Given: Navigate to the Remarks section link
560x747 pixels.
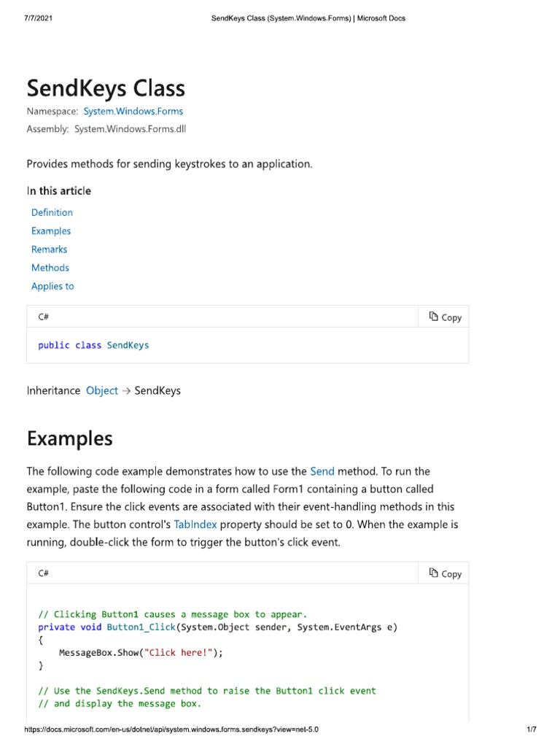Looking at the screenshot, I should click(x=49, y=249).
